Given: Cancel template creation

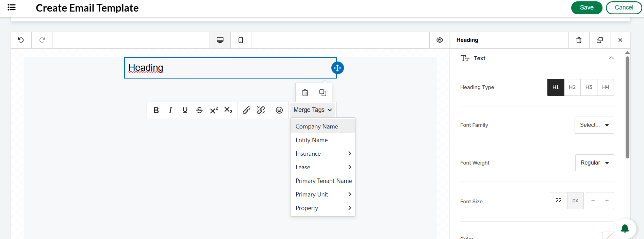Looking at the screenshot, I should 624,7.
